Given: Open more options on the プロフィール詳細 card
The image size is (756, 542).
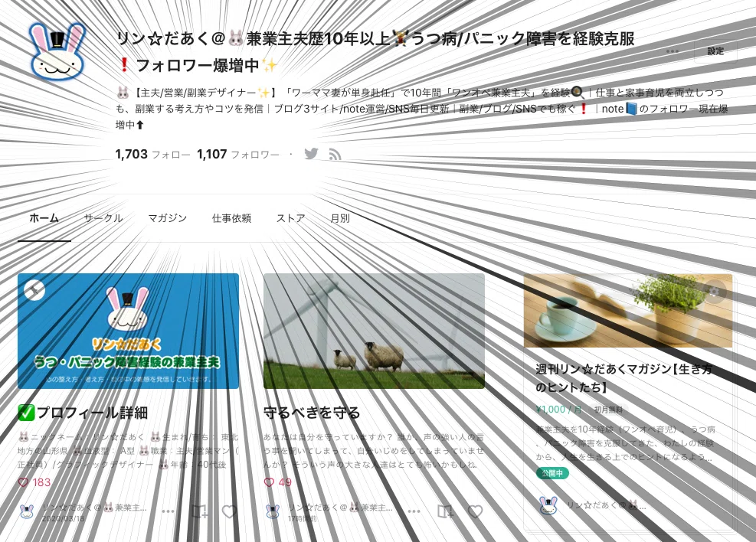Looking at the screenshot, I should point(168,511).
